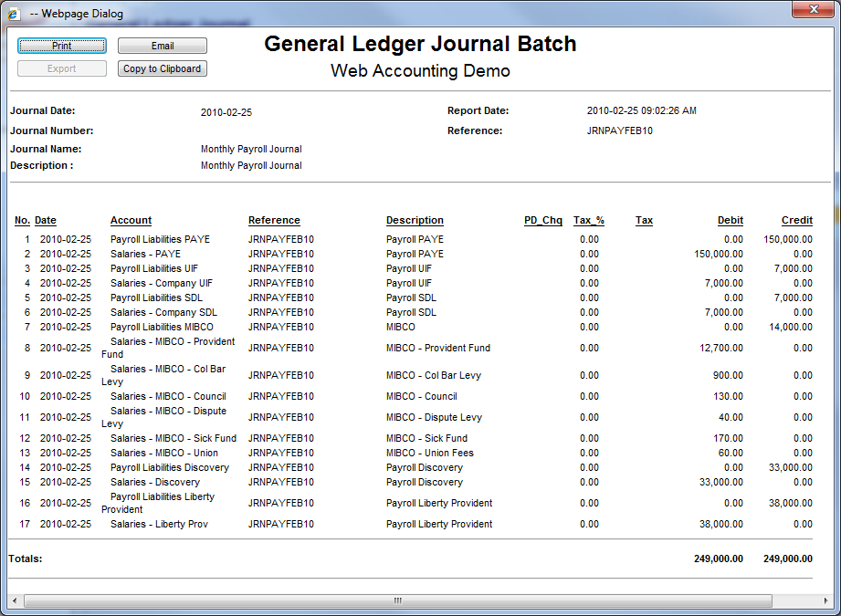Select the Payroll Liabilities PAYE row
This screenshot has width=841, height=616.
tap(160, 239)
